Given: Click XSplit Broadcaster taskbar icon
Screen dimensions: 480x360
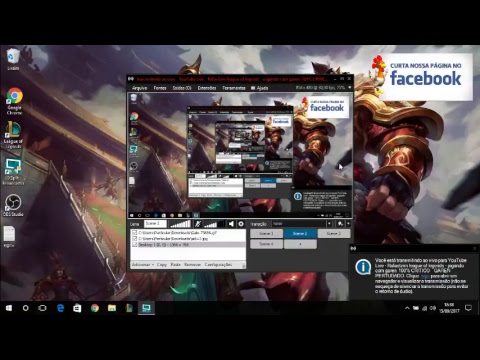Looking at the screenshot, I should [146, 308].
